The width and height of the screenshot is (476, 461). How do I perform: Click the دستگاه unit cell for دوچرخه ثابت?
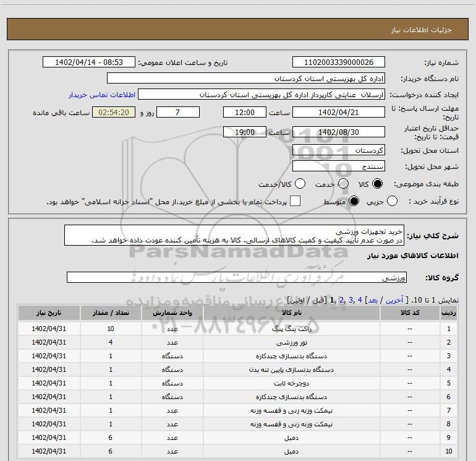pos(172,383)
